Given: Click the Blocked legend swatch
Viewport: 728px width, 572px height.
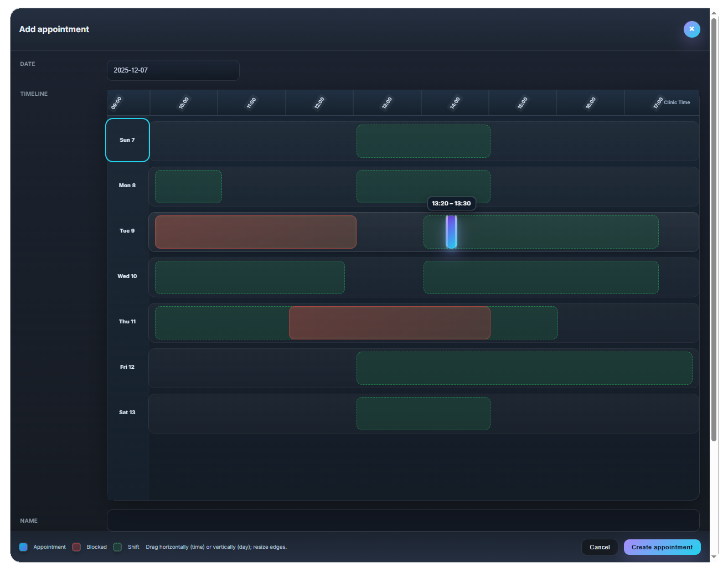Looking at the screenshot, I should click(76, 547).
